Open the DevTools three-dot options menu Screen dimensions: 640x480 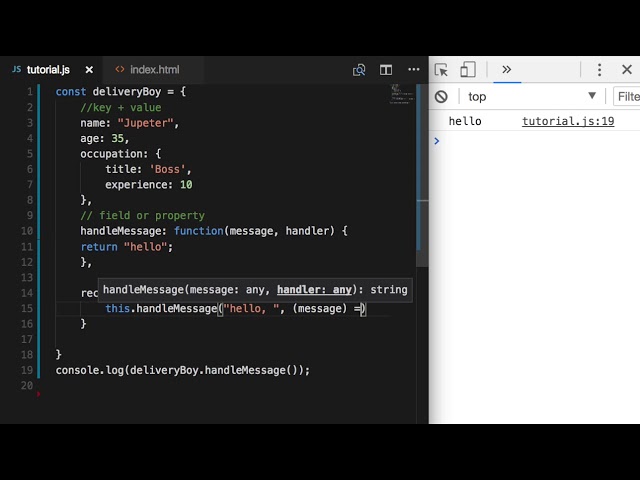coord(599,70)
